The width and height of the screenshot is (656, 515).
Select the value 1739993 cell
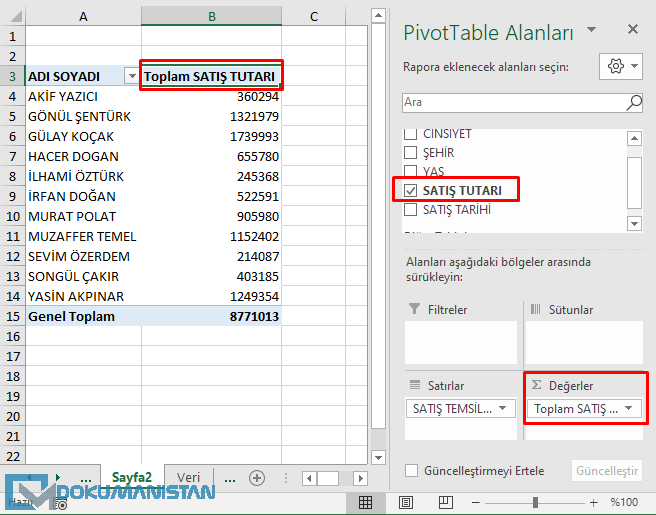pyautogui.click(x=211, y=136)
